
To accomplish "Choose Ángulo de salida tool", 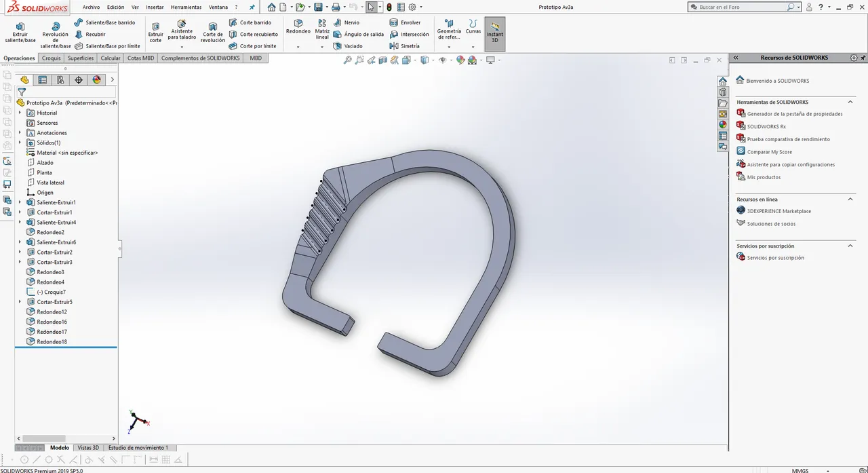I will 359,34.
